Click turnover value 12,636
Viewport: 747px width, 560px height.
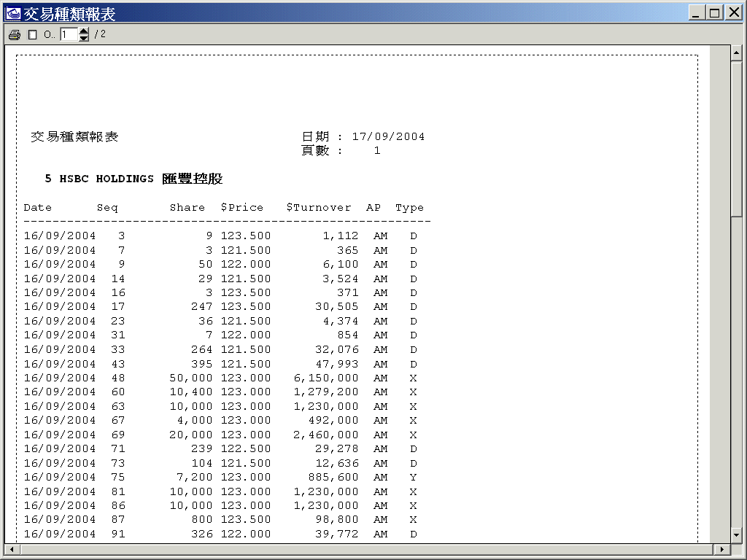click(x=337, y=463)
